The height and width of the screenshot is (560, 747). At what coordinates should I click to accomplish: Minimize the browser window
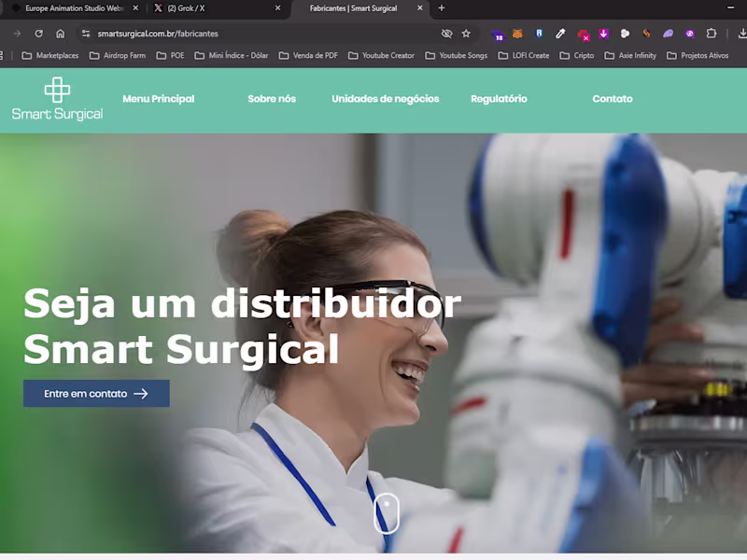[730, 8]
